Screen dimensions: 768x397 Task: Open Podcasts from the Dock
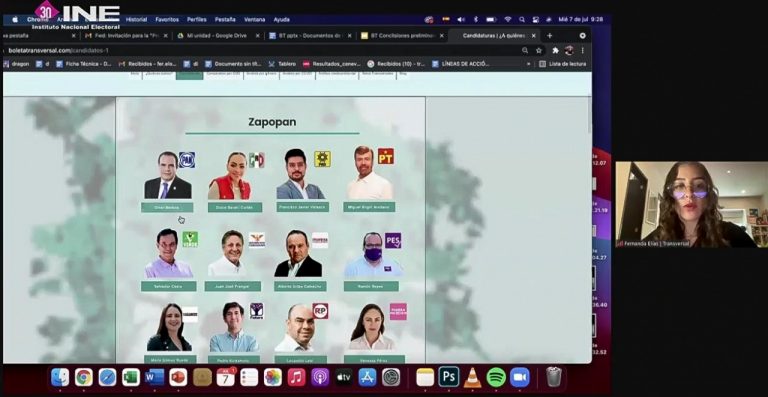(320, 377)
